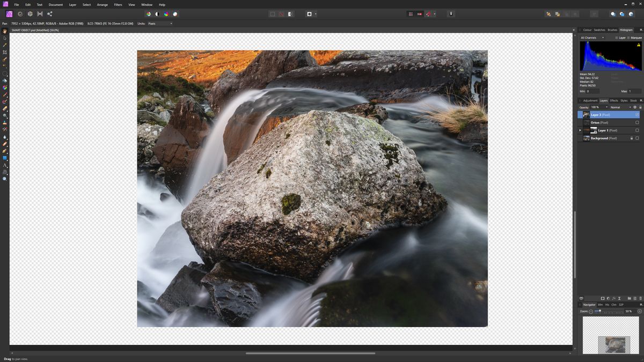
Task: Switch to the Histogram panel
Action: tap(626, 30)
